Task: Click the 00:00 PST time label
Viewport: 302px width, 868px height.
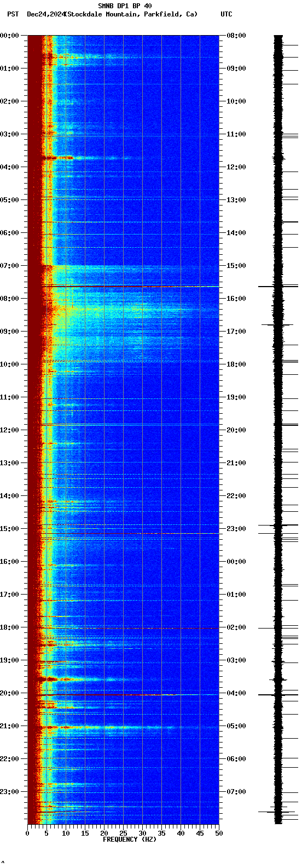Action: point(10,36)
